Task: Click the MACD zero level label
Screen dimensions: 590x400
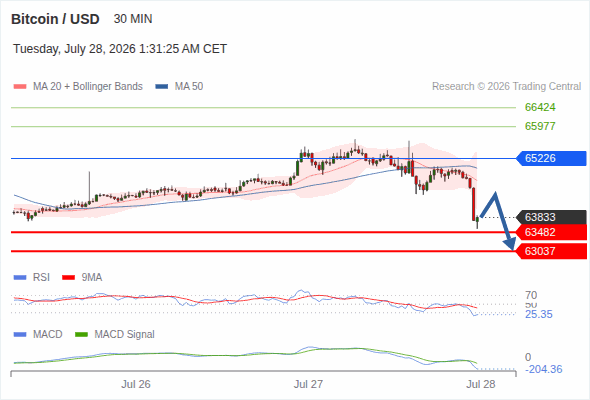Action: point(528,357)
